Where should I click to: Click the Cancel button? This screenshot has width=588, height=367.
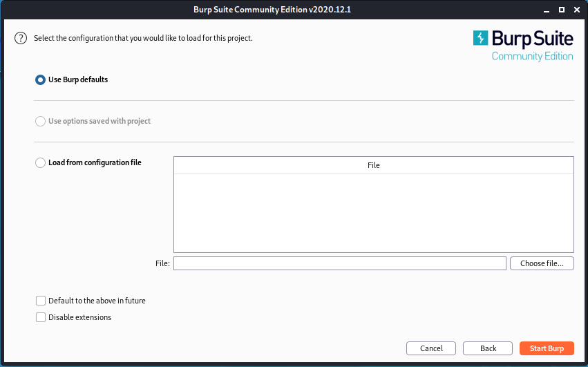tap(431, 348)
